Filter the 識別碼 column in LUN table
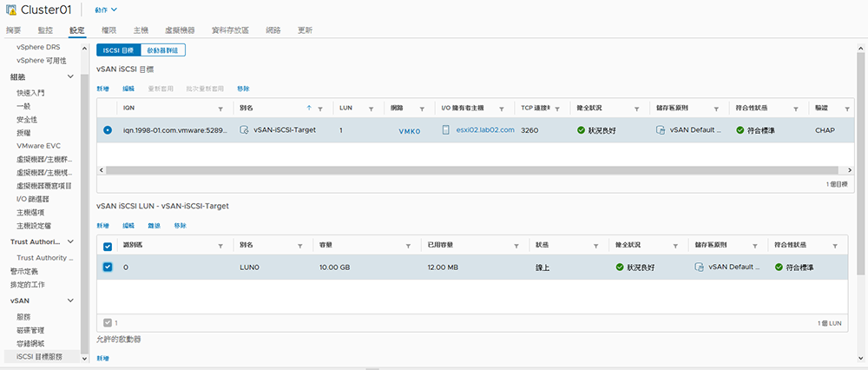The width and height of the screenshot is (868, 370). coord(220,246)
